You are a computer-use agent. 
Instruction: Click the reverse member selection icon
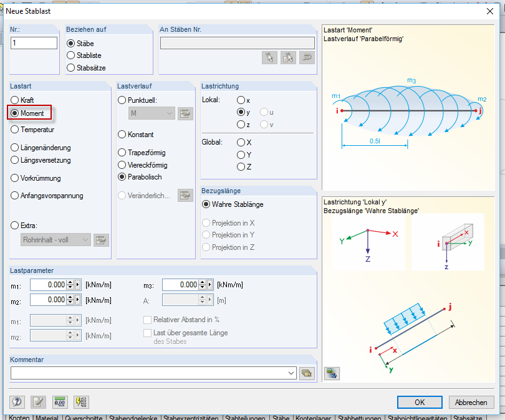[307, 57]
